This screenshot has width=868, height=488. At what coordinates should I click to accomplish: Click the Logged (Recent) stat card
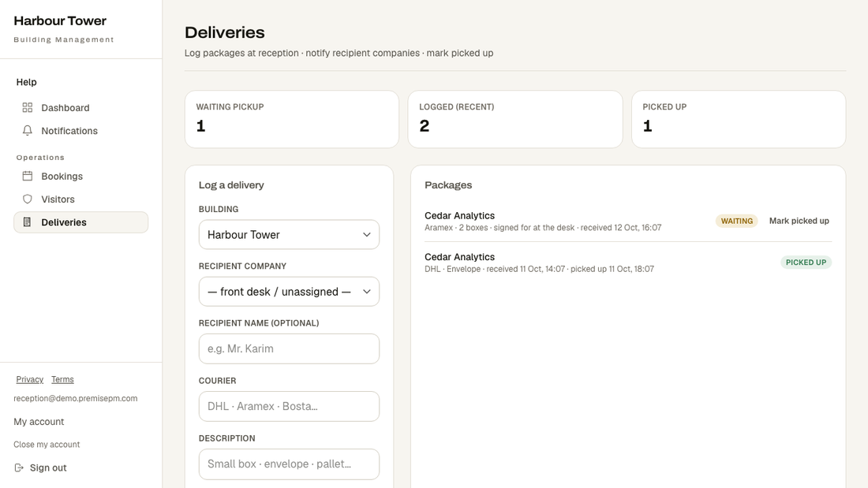pyautogui.click(x=515, y=120)
